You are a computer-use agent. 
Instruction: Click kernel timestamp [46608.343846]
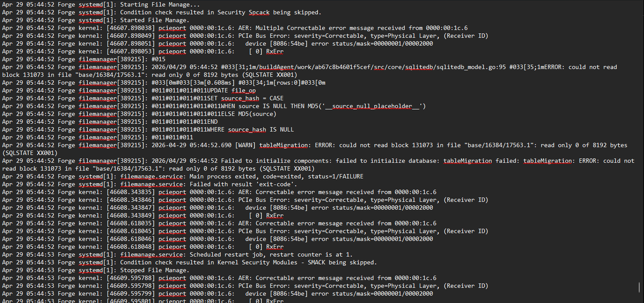[x=131, y=200]
